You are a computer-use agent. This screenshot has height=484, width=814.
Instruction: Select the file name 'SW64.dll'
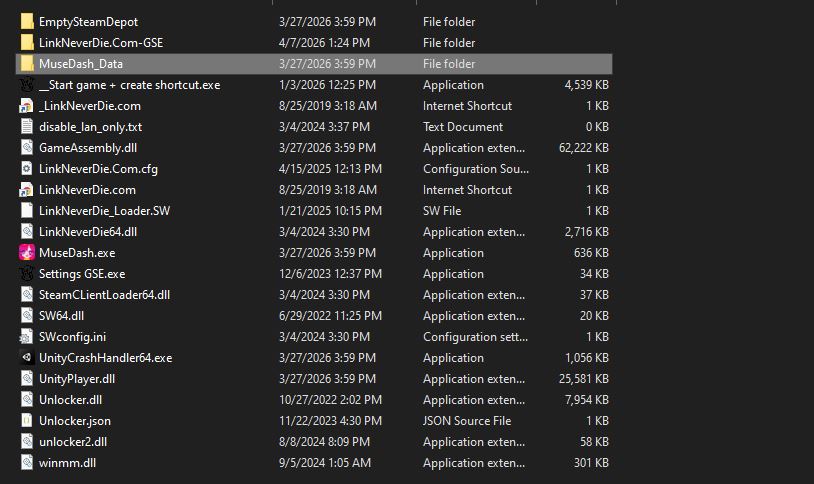pyautogui.click(x=61, y=316)
